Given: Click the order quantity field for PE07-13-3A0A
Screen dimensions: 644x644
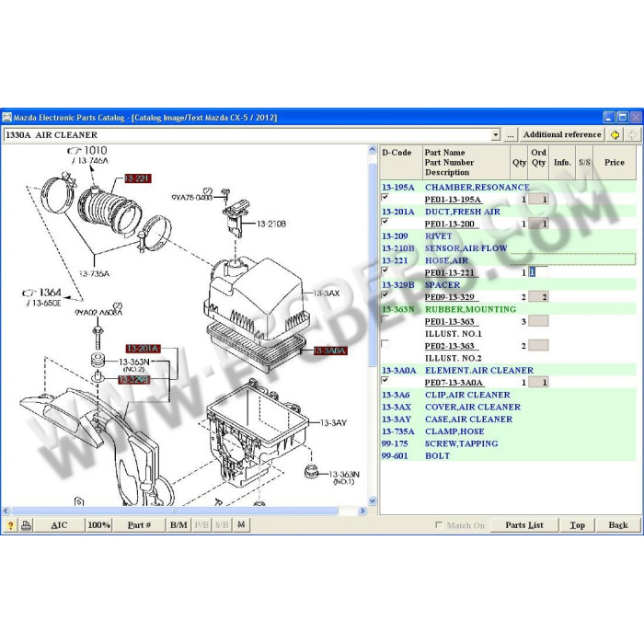Looking at the screenshot, I should pyautogui.click(x=538, y=383).
